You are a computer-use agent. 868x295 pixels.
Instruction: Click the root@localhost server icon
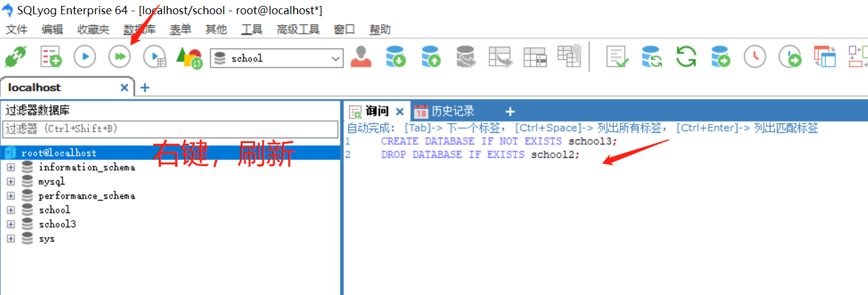click(11, 153)
